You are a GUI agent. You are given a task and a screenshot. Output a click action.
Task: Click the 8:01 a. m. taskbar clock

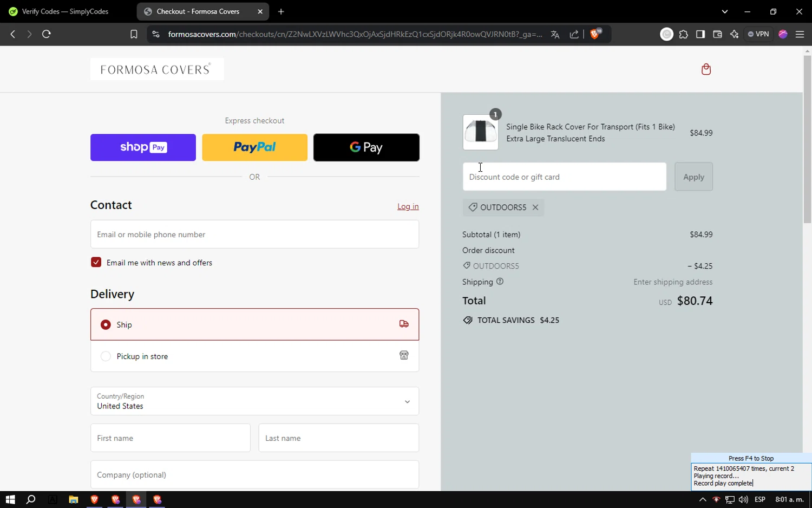789,499
